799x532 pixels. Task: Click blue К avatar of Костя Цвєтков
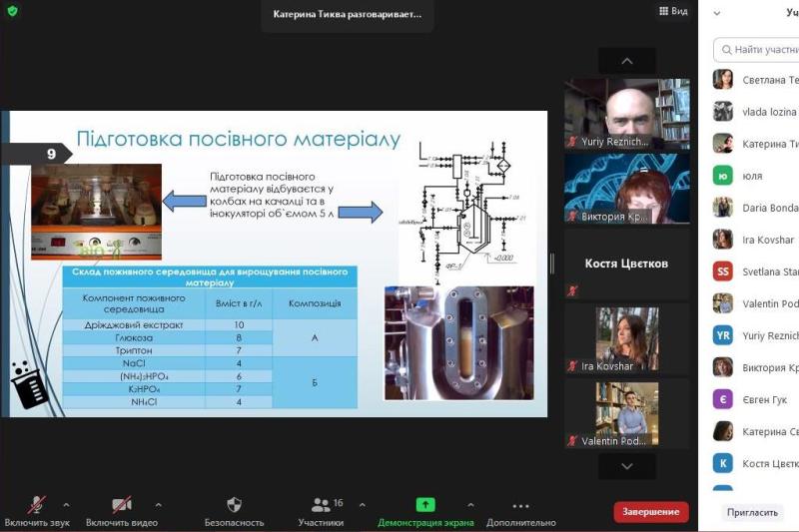click(722, 463)
